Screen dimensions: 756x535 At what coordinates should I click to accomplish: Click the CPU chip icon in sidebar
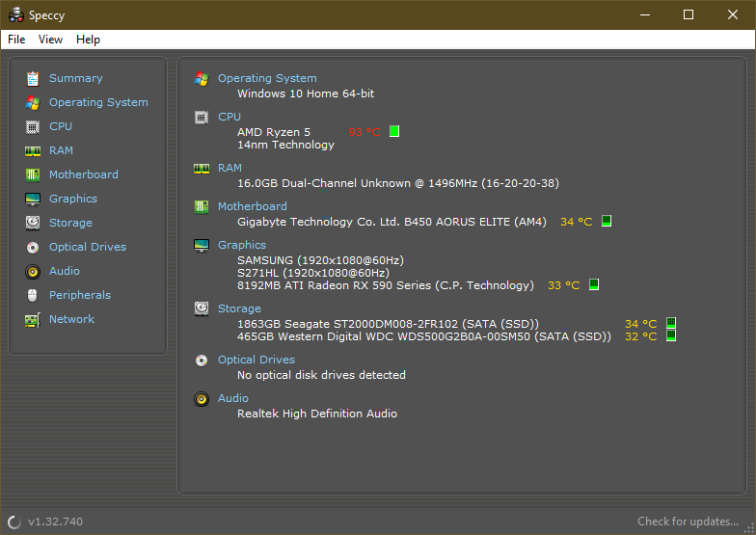[x=33, y=127]
